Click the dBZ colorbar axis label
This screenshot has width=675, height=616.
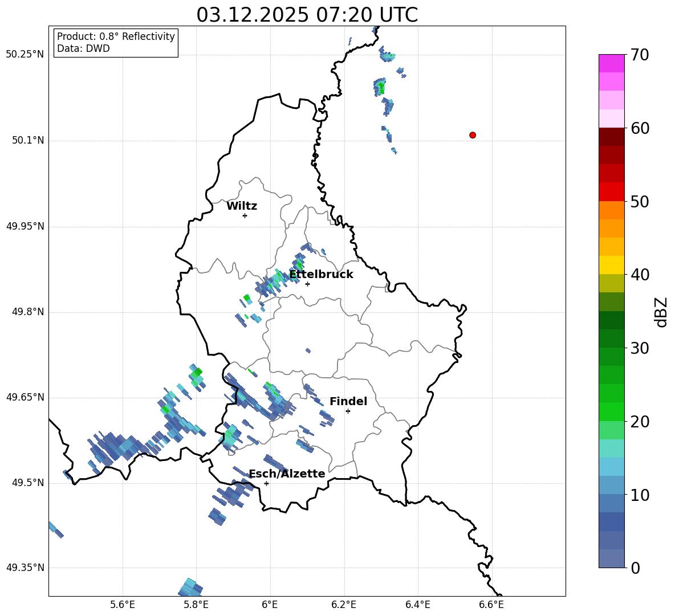[x=662, y=312]
